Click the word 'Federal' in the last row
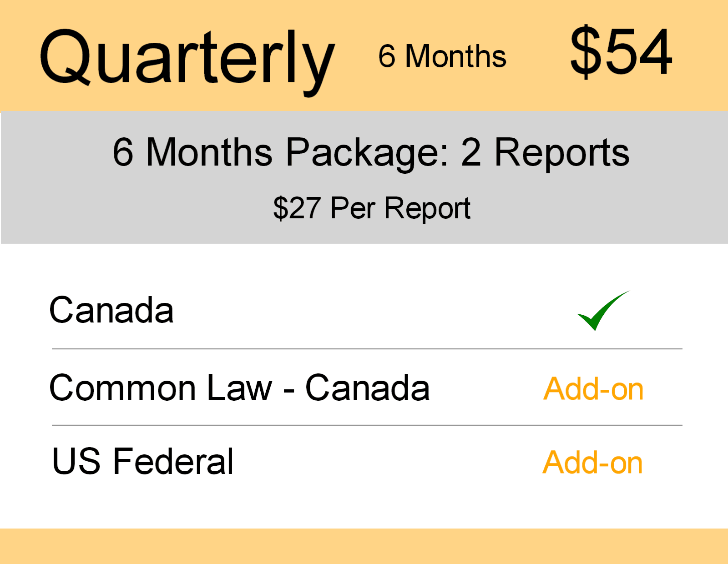 point(173,462)
